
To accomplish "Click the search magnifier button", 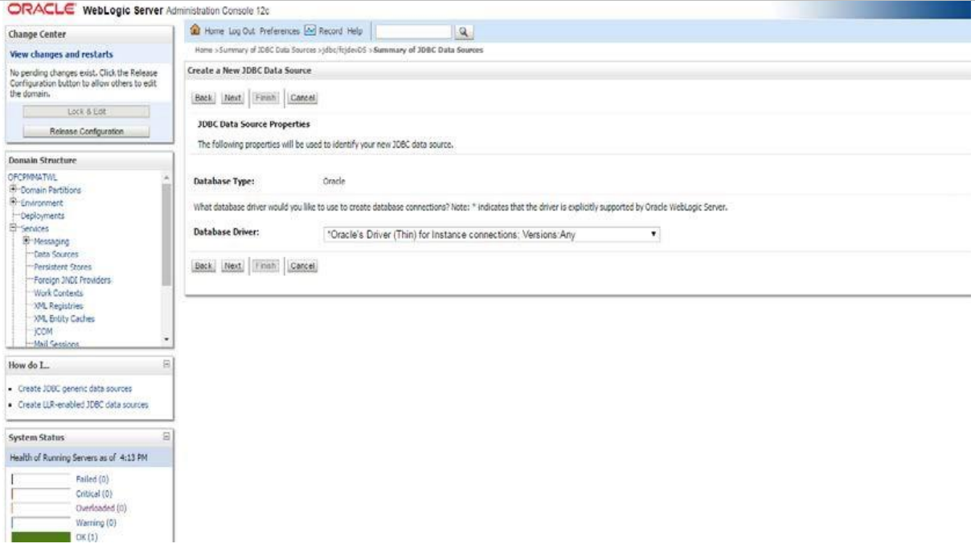I will [x=464, y=32].
